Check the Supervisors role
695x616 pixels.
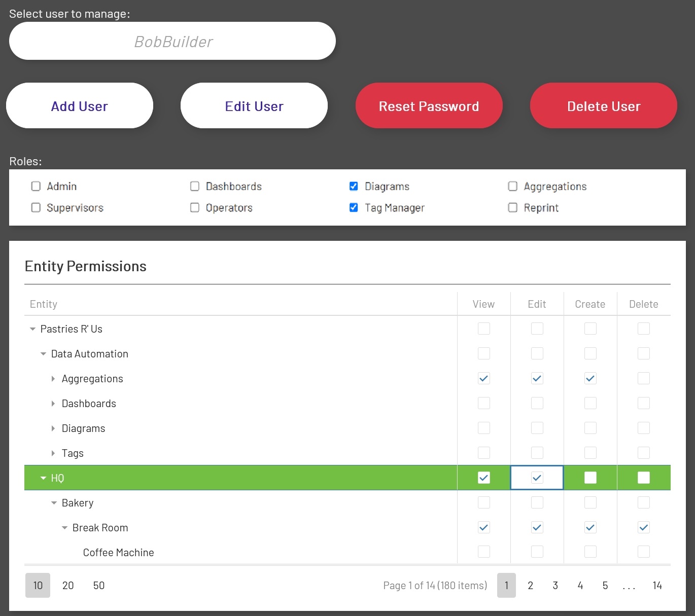pos(36,207)
